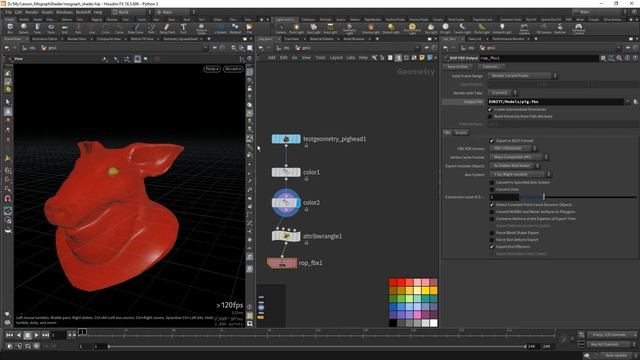Pick the black swatch in color palette
Image resolution: width=640 pixels, height=360 pixels.
pyautogui.click(x=393, y=323)
